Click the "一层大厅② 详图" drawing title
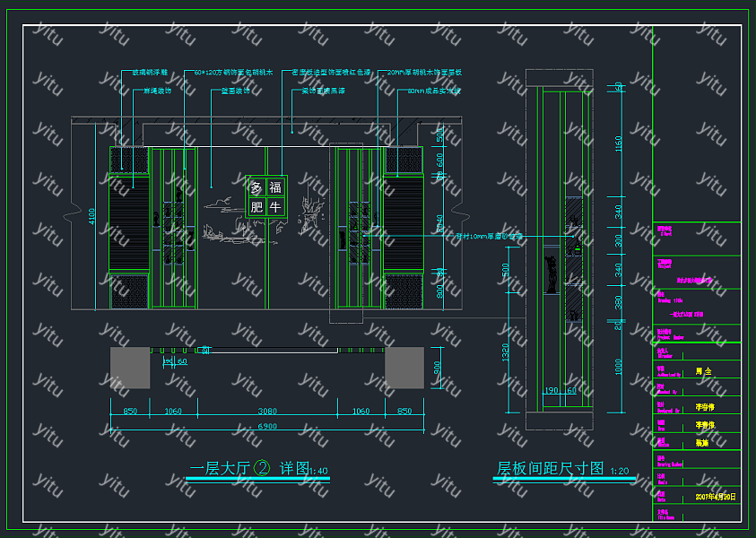 click(249, 468)
